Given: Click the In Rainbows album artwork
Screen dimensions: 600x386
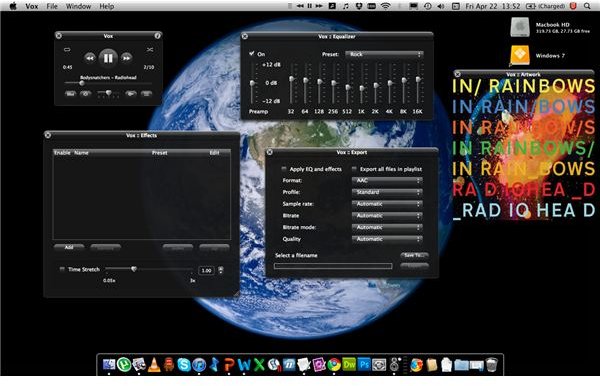Looking at the screenshot, I should pyautogui.click(x=524, y=149).
